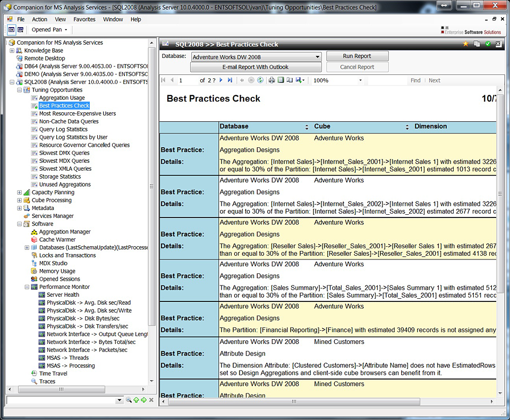The image size is (510, 420).
Task: Open the Favorites menu
Action: click(x=84, y=20)
